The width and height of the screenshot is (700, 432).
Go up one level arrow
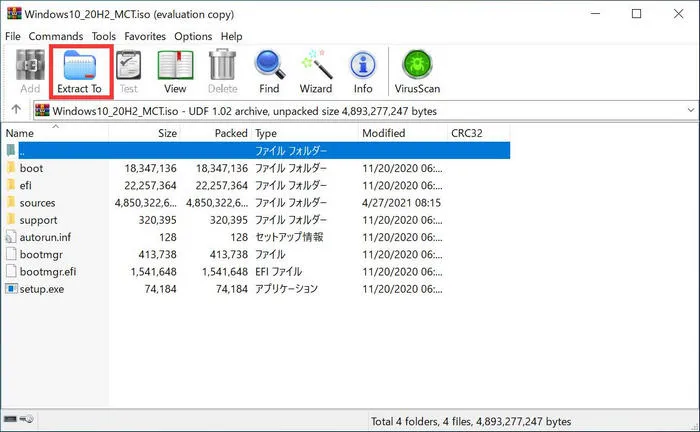tap(16, 109)
